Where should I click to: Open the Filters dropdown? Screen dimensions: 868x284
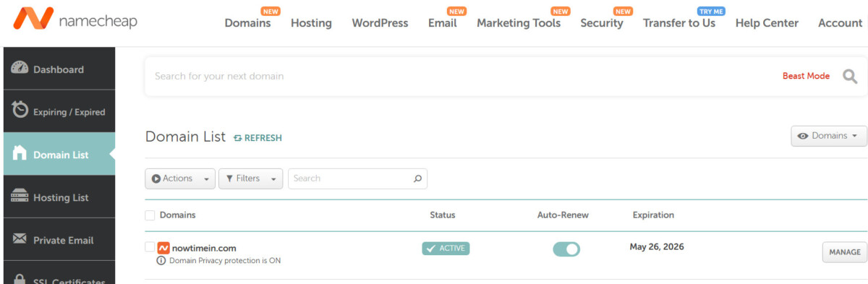pyautogui.click(x=250, y=178)
